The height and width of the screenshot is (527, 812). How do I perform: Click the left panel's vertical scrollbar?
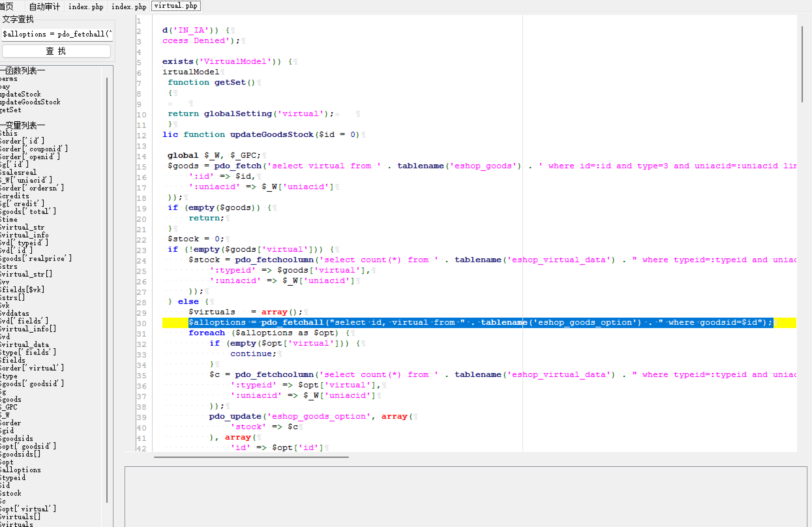(x=107, y=290)
